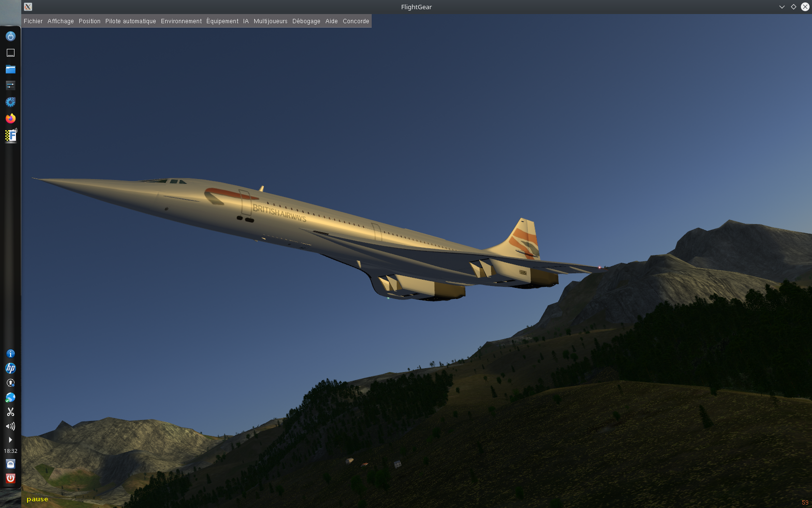
Task: Maximize the FlightGear window
Action: pos(794,7)
